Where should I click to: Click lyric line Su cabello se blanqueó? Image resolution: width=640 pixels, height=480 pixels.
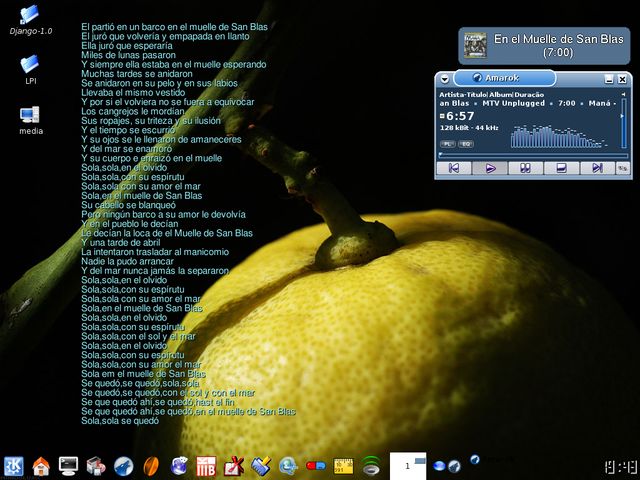coord(128,205)
